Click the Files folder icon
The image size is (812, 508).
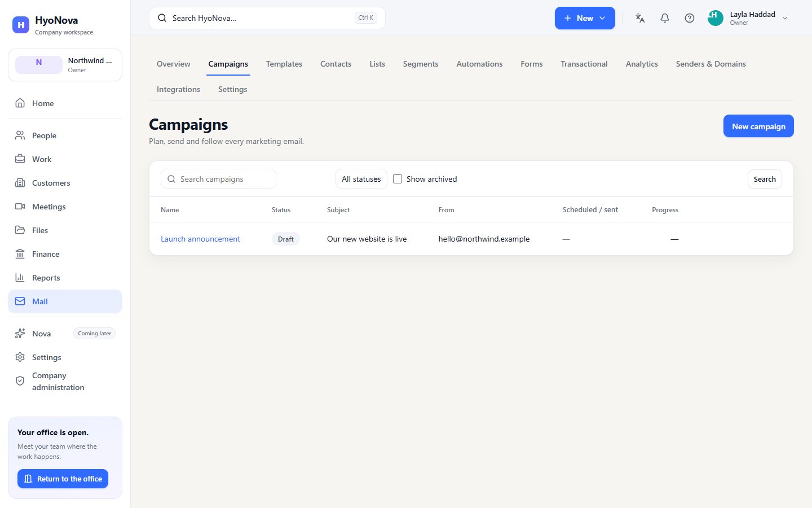click(20, 230)
